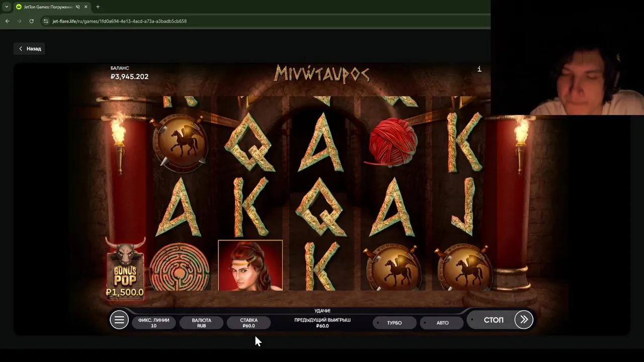This screenshot has width=644, height=362.
Task: Click the site info icon in address bar
Action: 46,21
